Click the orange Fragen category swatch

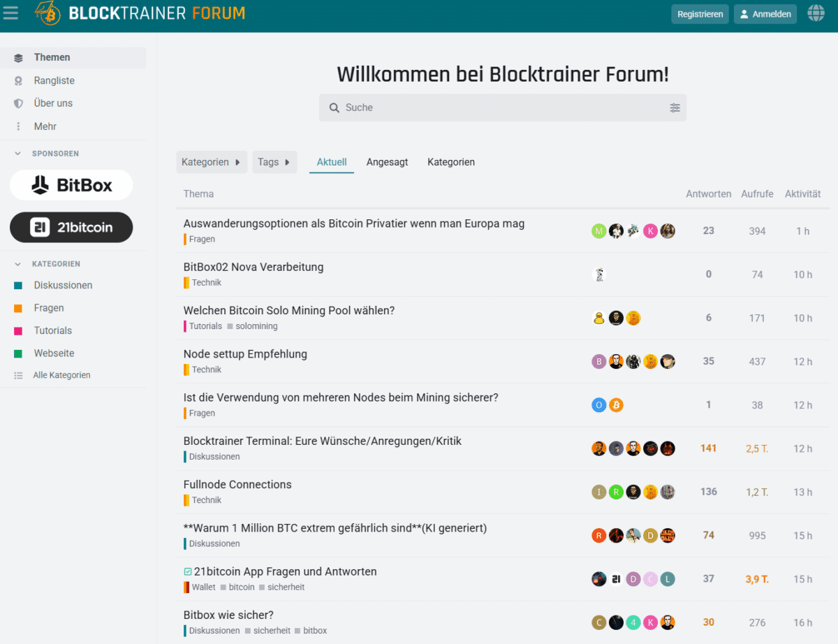(18, 307)
